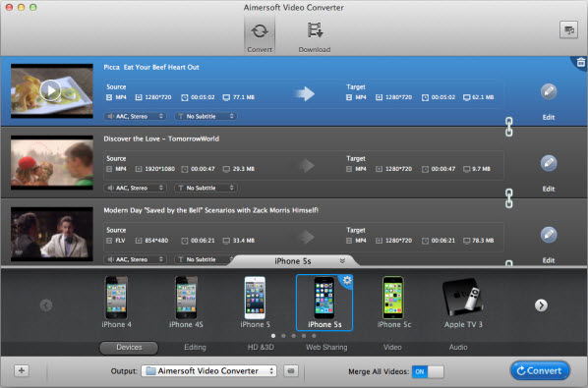Choose the iPhone 5c device preset
The width and height of the screenshot is (588, 388).
click(393, 303)
